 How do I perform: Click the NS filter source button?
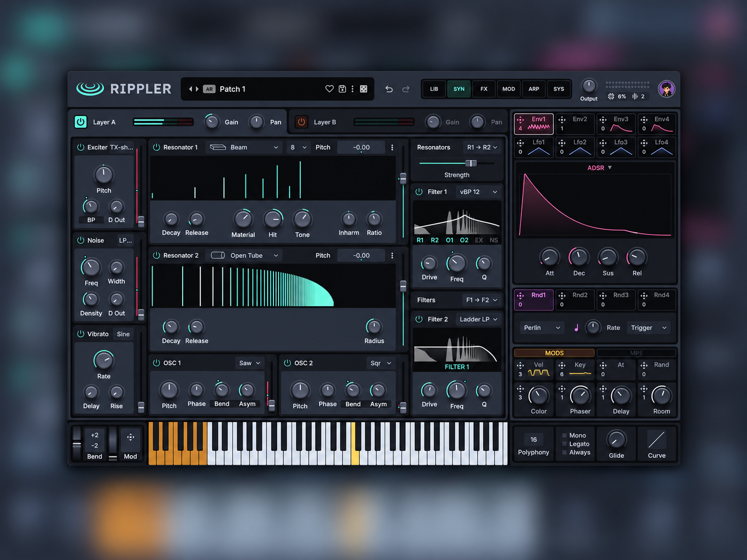[494, 240]
